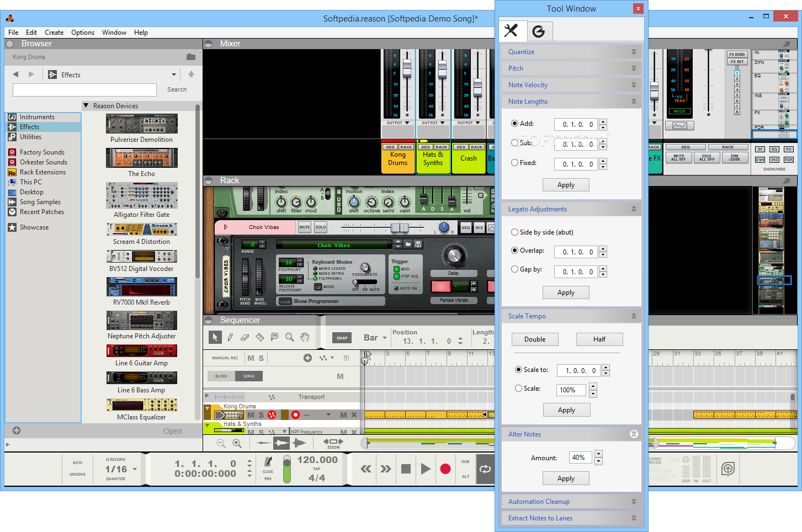This screenshot has height=532, width=802.
Task: Open the Edit menu
Action: pyautogui.click(x=31, y=33)
